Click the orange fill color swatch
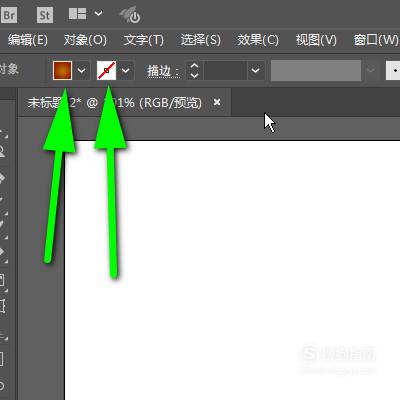The image size is (400, 400). point(62,70)
